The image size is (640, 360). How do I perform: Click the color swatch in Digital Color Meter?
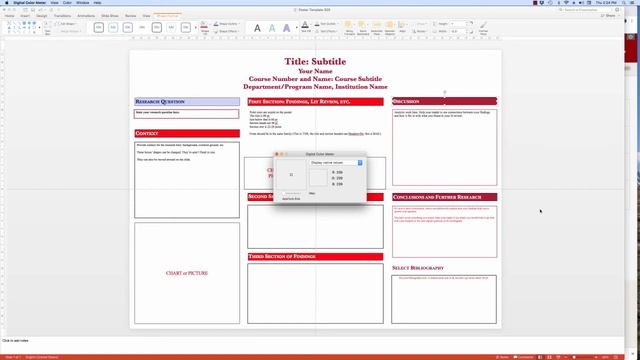[318, 178]
